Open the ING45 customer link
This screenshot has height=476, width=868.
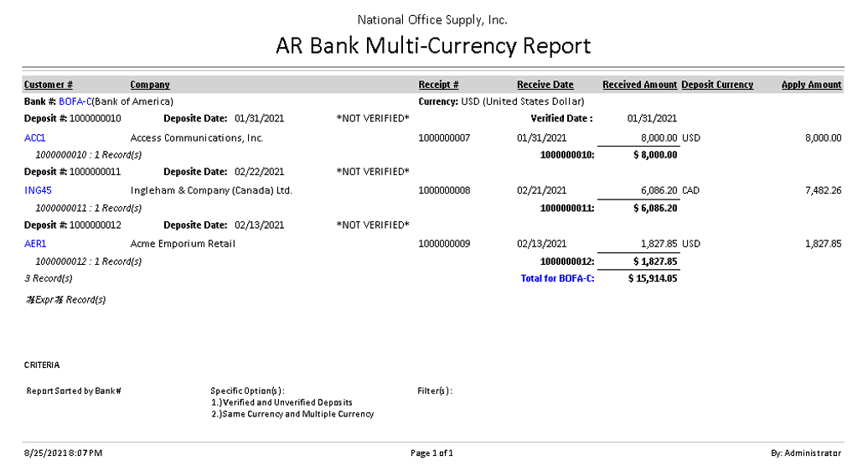pyautogui.click(x=39, y=190)
